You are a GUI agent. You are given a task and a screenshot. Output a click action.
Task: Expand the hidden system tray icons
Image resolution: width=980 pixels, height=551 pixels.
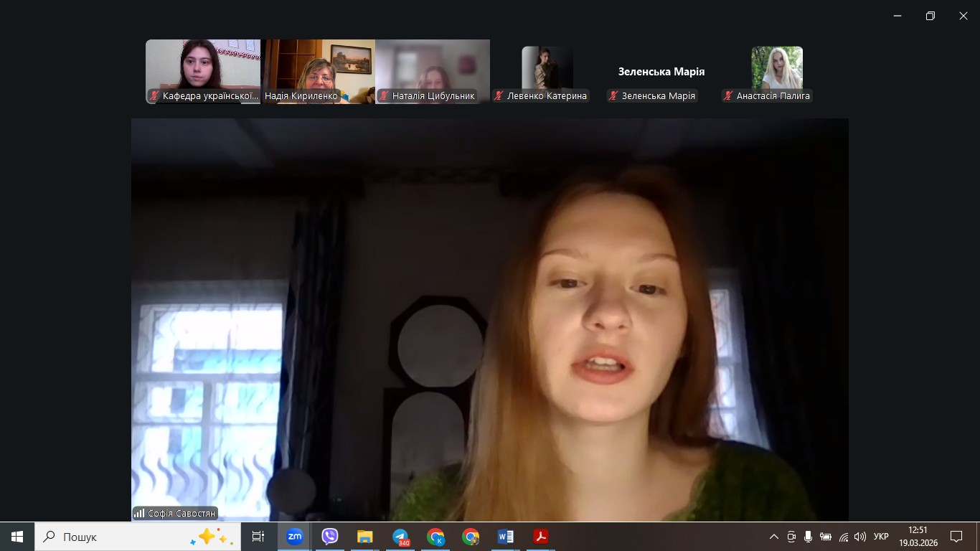pos(773,537)
